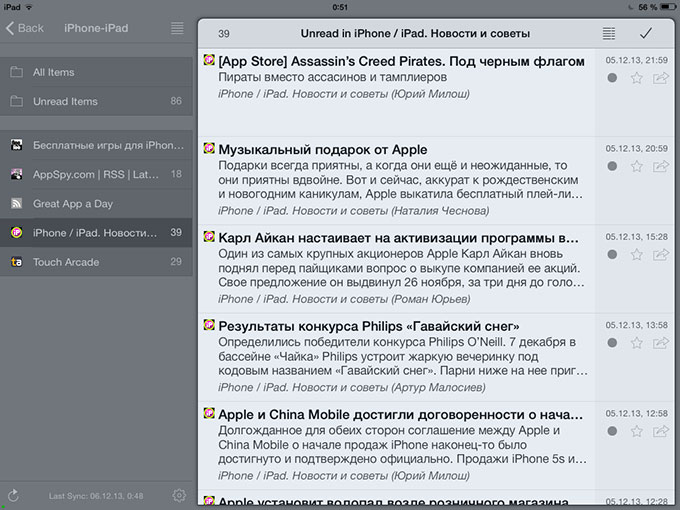The width and height of the screenshot is (680, 510).
Task: Open the Музыкальный подарок от Apple headline
Action: (x=323, y=150)
